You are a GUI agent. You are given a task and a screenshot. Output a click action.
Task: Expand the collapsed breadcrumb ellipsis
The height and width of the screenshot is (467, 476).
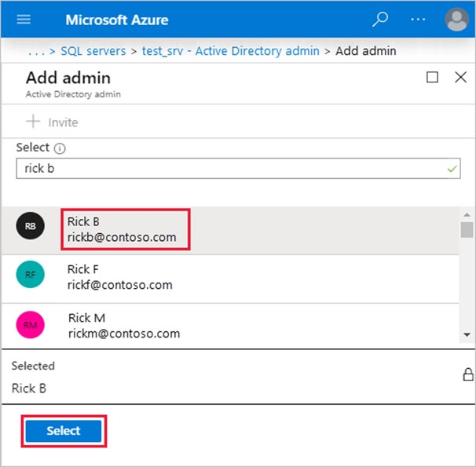(x=36, y=52)
